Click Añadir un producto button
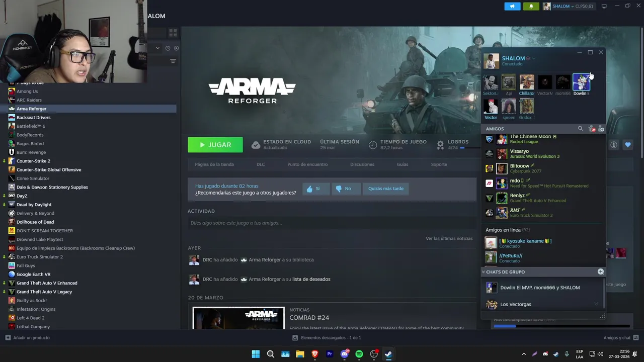The width and height of the screenshot is (644, 362). click(27, 338)
